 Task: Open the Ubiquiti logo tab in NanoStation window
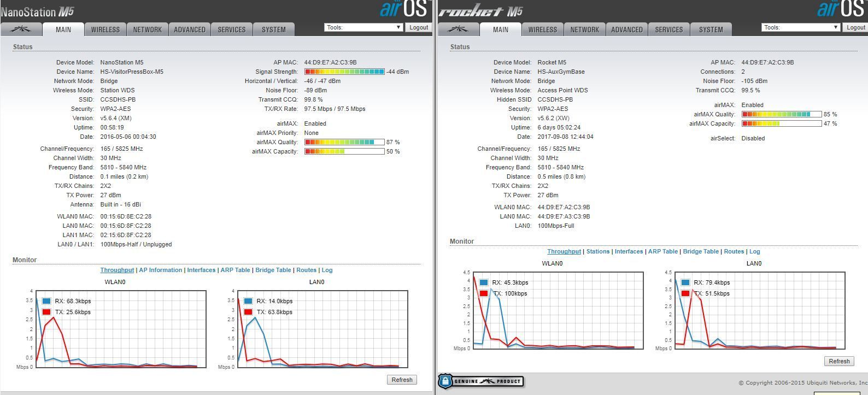pos(21,29)
